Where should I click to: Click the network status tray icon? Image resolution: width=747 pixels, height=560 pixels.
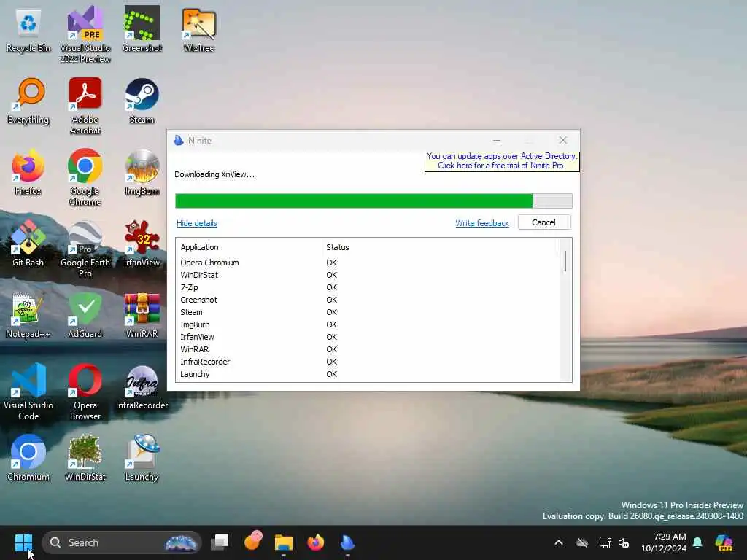tap(605, 542)
